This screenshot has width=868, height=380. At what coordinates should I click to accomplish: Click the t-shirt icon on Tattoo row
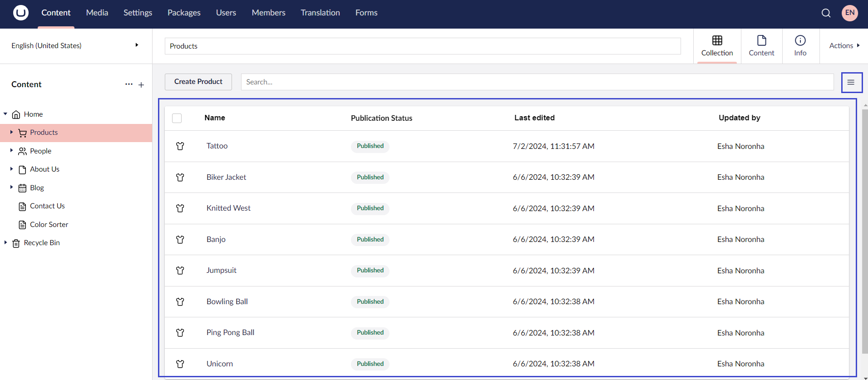coord(180,146)
